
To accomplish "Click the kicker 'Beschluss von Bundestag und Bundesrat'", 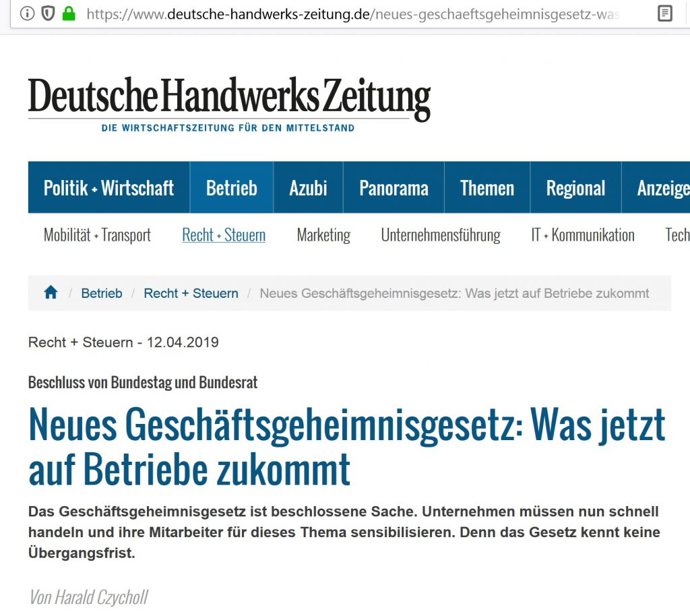I will pos(143,382).
